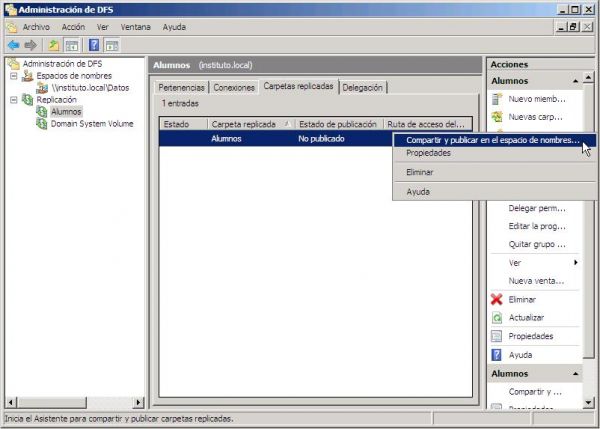The height and width of the screenshot is (429, 600).
Task: Switch to the Carpetas replicadas tab
Action: click(x=298, y=86)
